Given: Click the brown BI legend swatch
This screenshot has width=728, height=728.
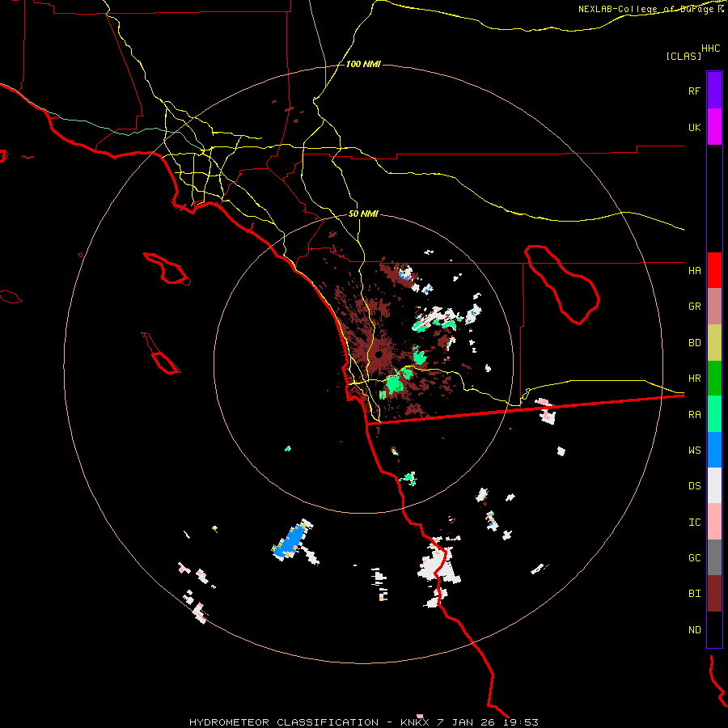Looking at the screenshot, I should tap(714, 594).
